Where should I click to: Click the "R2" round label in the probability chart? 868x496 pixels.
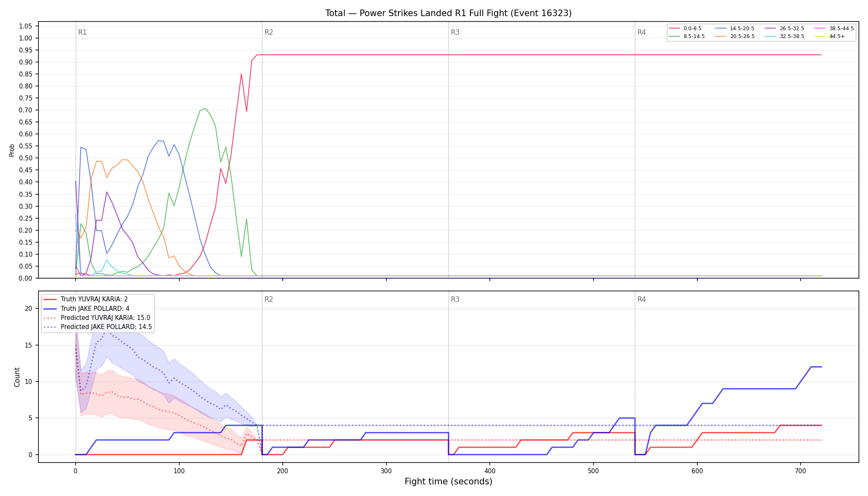[269, 32]
